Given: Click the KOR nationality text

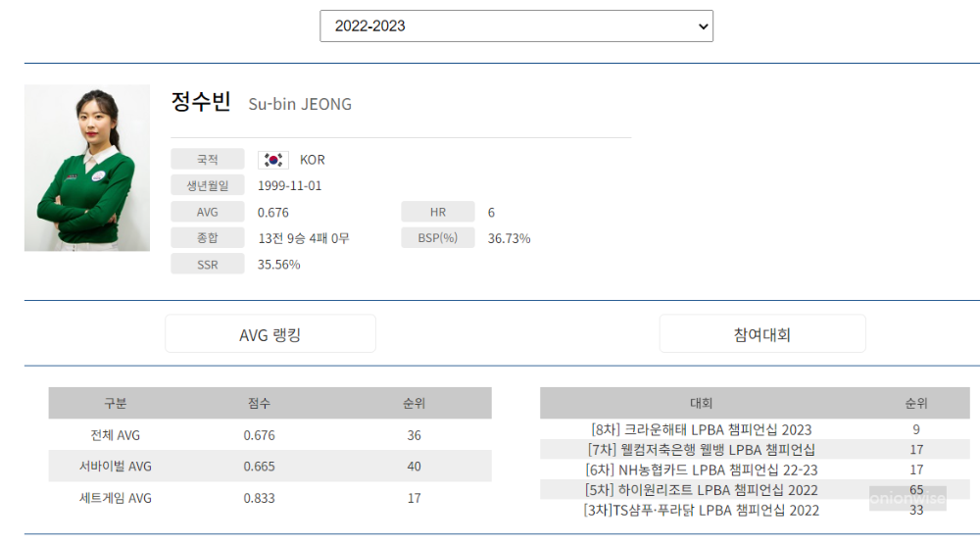Looking at the screenshot, I should coord(313,160).
